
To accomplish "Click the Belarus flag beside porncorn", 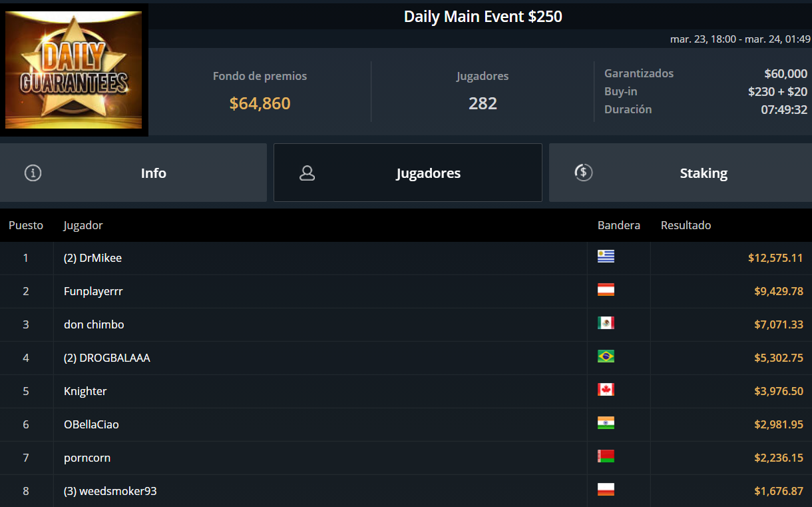I will [x=606, y=456].
